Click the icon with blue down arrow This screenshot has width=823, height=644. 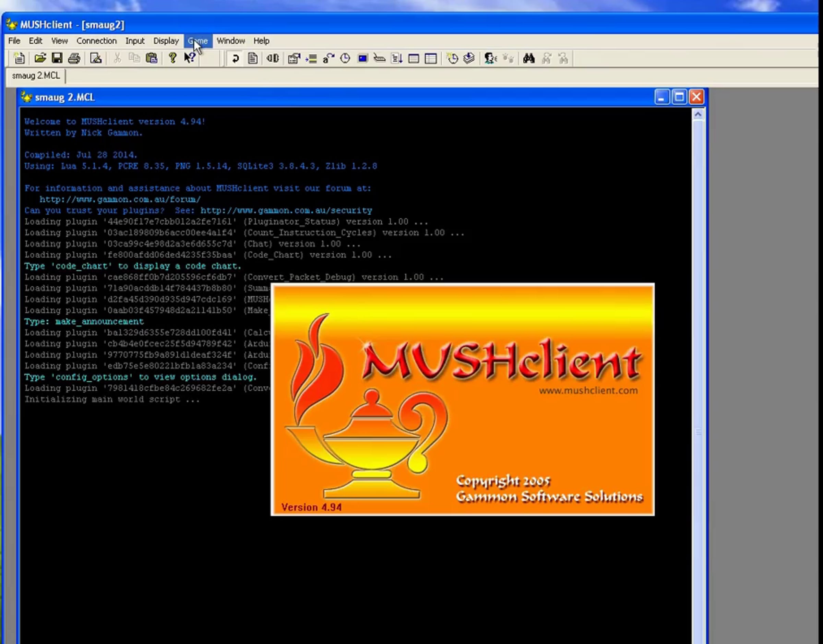click(x=469, y=58)
